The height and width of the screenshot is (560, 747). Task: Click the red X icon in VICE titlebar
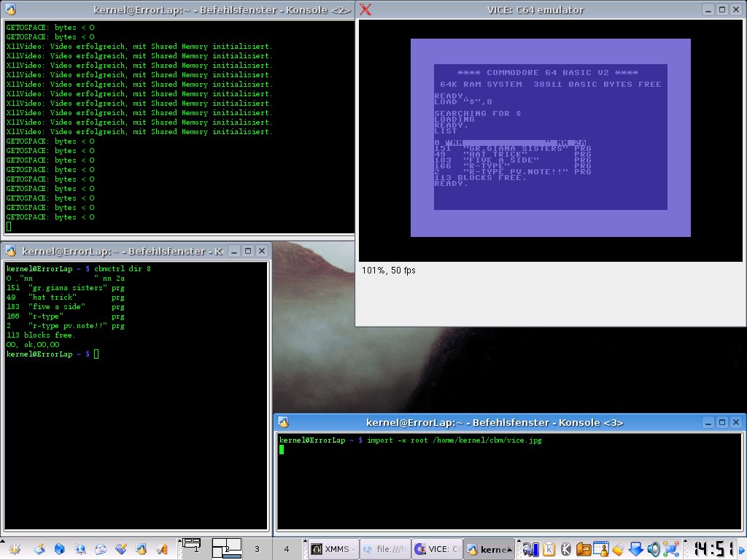coord(365,9)
